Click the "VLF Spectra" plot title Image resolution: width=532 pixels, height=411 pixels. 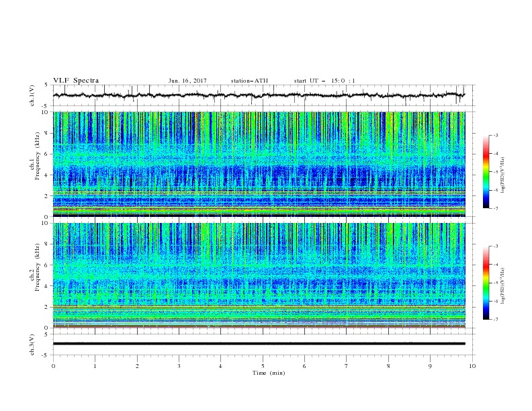[76, 81]
